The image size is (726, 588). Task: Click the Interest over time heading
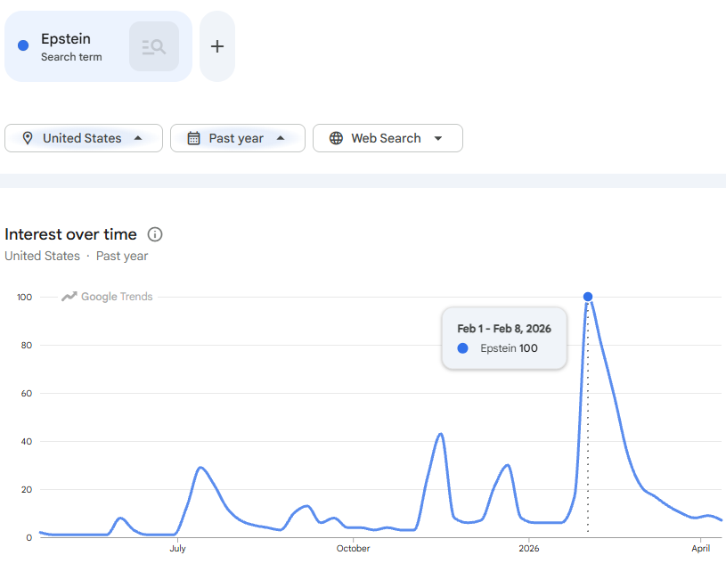tap(71, 234)
